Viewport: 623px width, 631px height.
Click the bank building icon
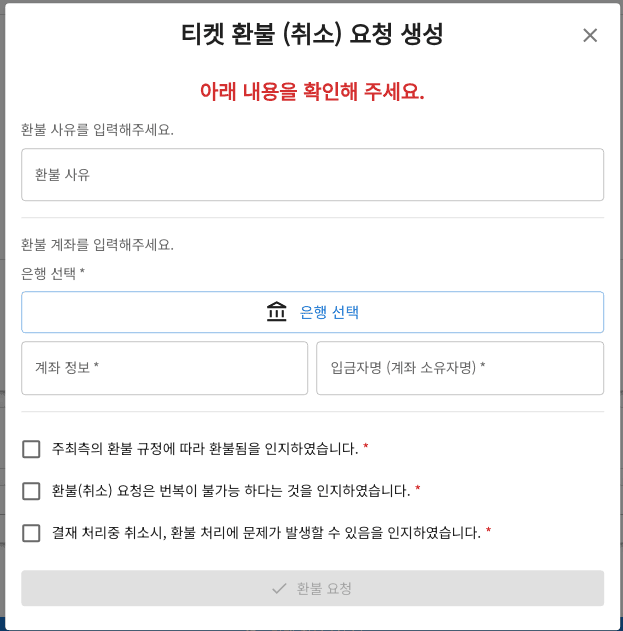[x=277, y=312]
